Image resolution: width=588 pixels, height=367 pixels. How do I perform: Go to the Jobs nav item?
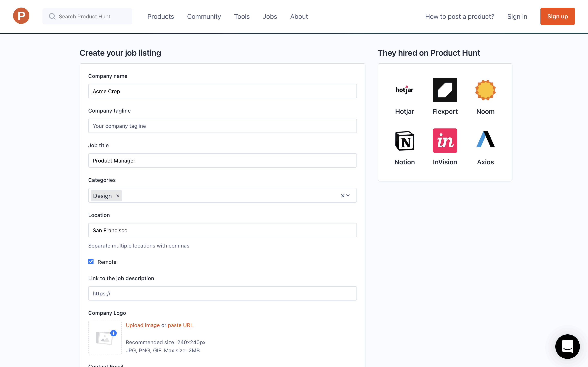pos(270,17)
